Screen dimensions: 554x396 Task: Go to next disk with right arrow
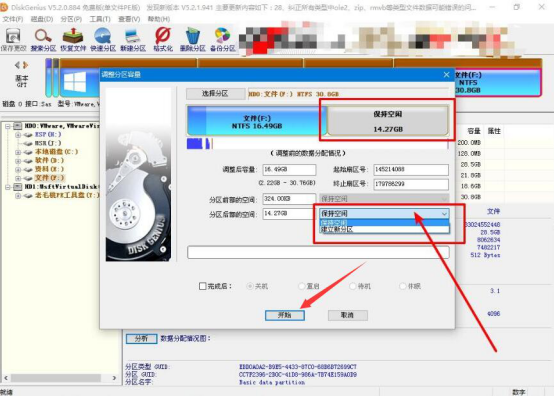tap(25, 65)
